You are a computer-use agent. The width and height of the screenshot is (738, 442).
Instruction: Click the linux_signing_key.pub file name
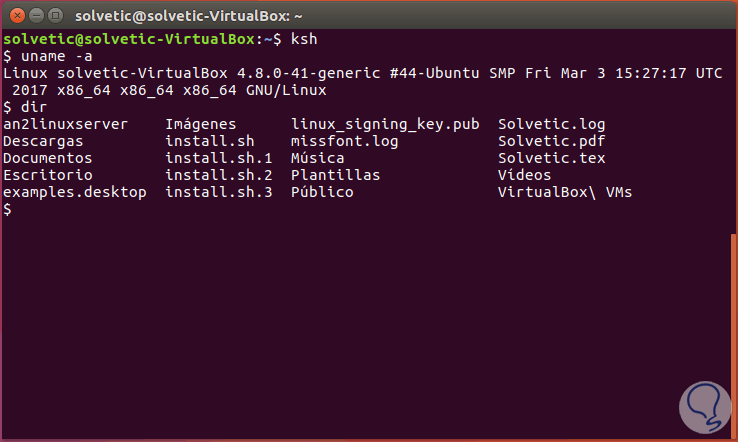[385, 124]
